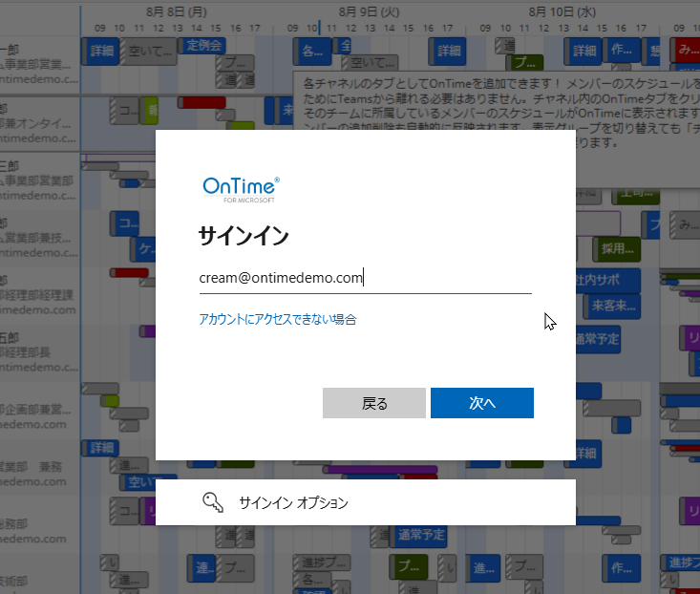Click the サインイン heading text
The width and height of the screenshot is (700, 594).
(244, 236)
